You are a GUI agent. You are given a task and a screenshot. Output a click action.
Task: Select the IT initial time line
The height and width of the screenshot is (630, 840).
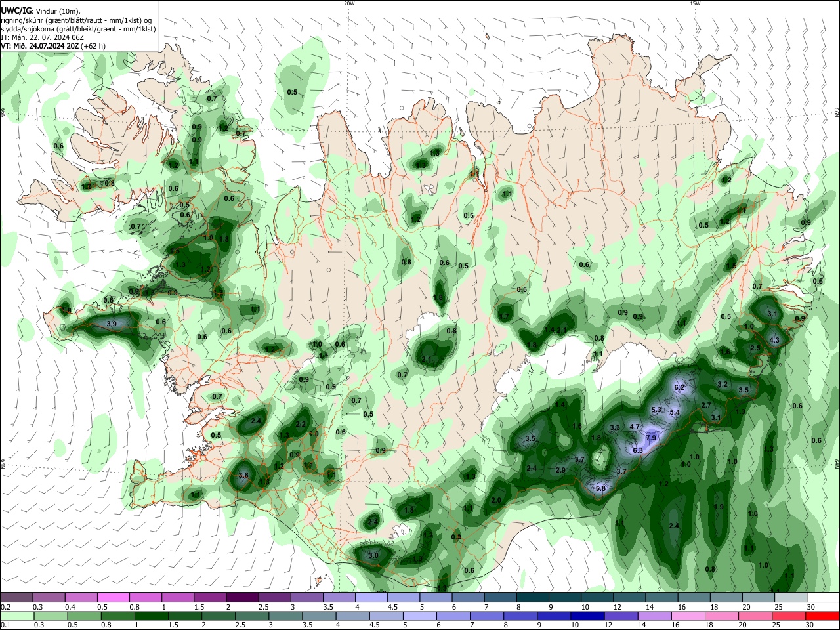pos(43,37)
